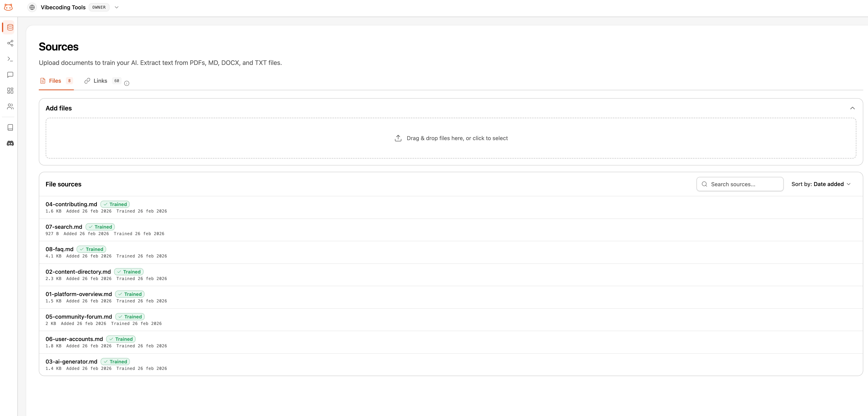Click Trained badge of 07-search.md
Image resolution: width=868 pixels, height=416 pixels.
point(100,227)
